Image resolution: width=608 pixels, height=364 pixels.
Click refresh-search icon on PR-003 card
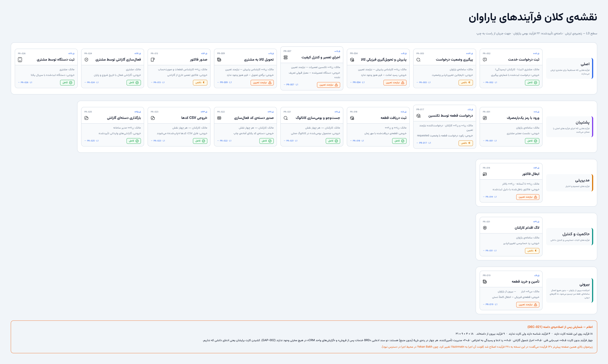pos(418,60)
